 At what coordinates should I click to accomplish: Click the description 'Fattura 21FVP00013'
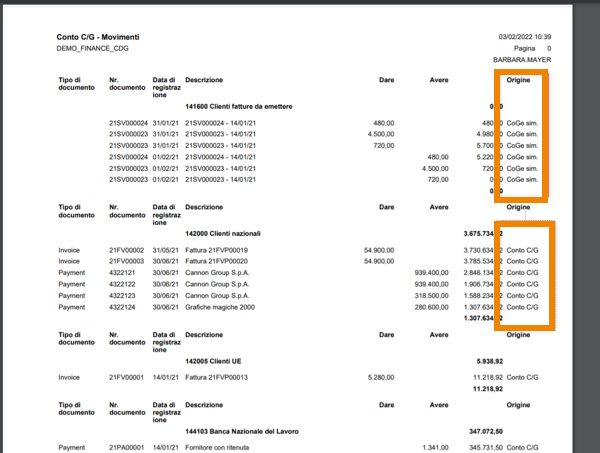(x=217, y=378)
